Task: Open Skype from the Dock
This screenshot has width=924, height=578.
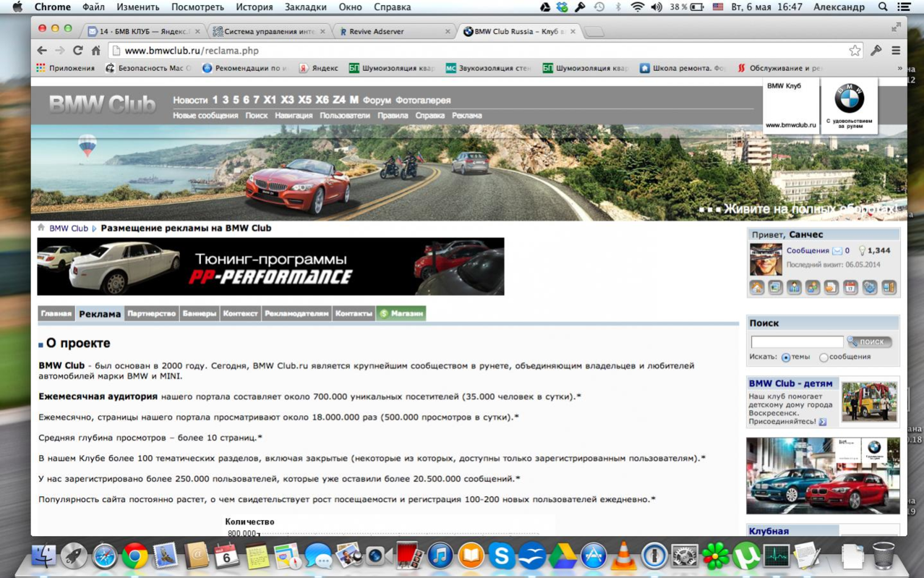Action: 501,556
